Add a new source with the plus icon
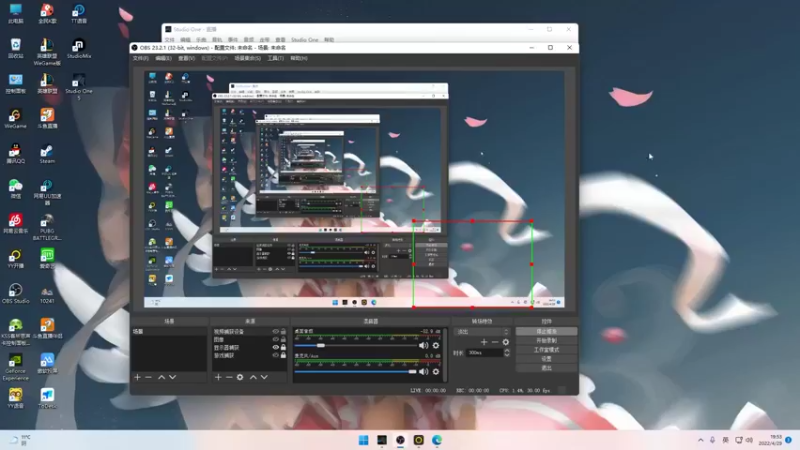 pos(218,377)
